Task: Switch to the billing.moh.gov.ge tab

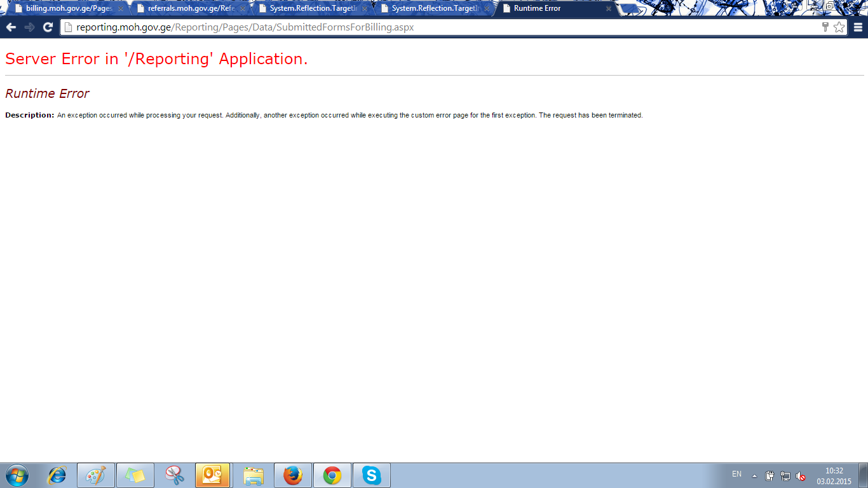Action: tap(67, 9)
